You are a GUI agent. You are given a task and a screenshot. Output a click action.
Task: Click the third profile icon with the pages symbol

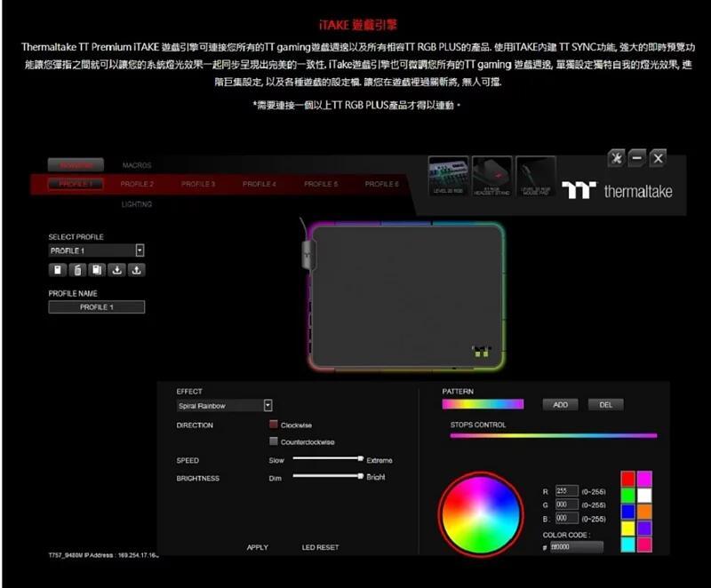coord(96,270)
